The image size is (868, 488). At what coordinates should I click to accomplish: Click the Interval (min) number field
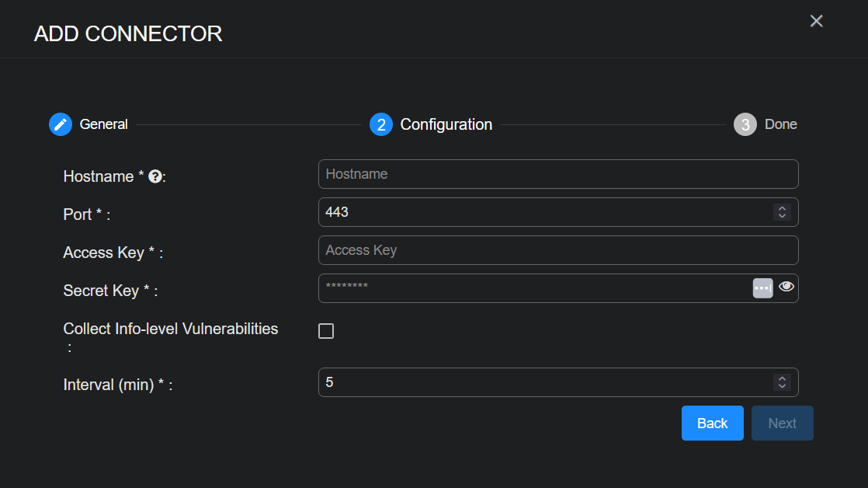(x=543, y=382)
